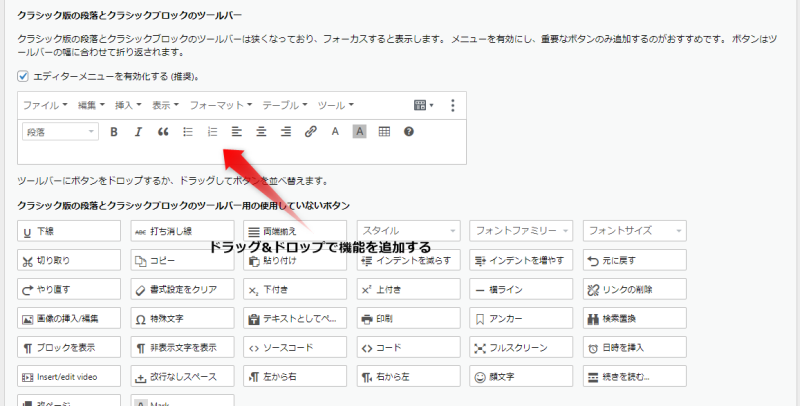
Task: Open the 段落 format dropdown
Action: tap(60, 132)
